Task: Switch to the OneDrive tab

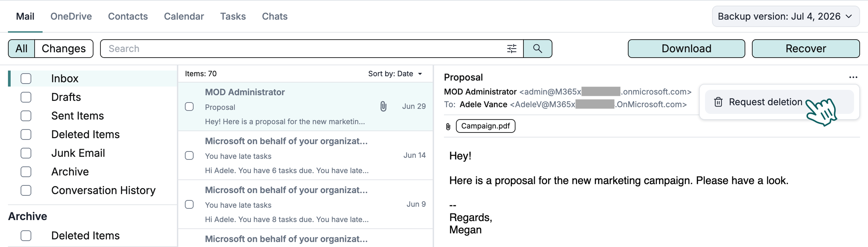Action: coord(71,16)
